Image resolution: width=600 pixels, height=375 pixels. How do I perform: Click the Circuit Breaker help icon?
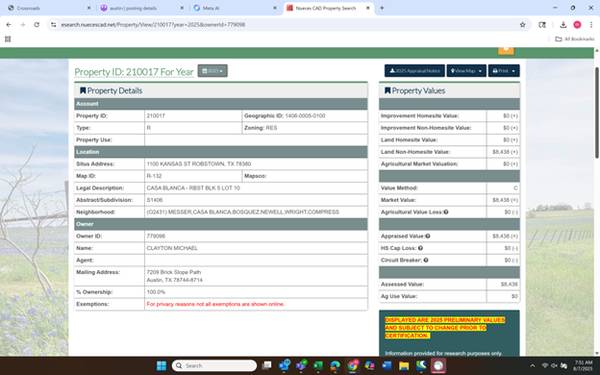[x=426, y=260]
